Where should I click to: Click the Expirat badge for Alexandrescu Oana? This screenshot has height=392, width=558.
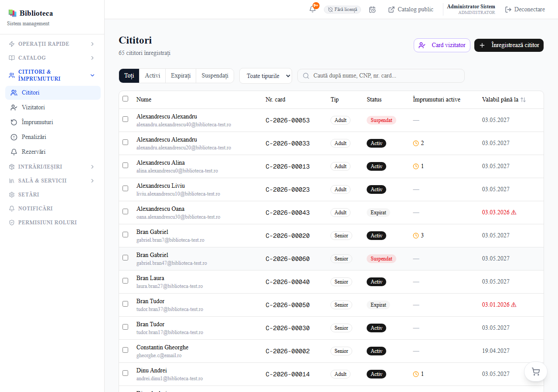(378, 213)
